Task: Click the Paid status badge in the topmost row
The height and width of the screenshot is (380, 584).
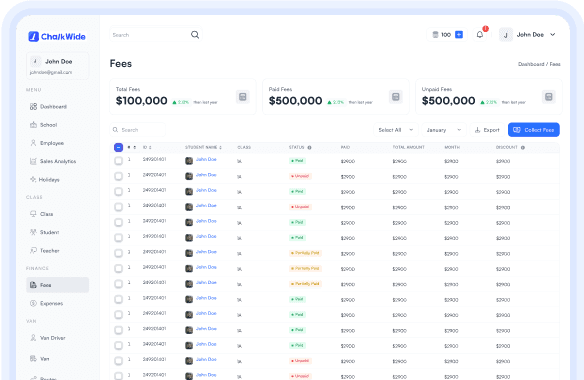Action: [x=298, y=161]
